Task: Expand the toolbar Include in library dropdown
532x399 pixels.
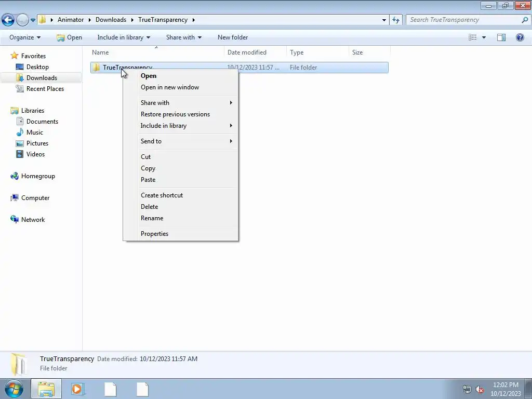Action: point(124,37)
